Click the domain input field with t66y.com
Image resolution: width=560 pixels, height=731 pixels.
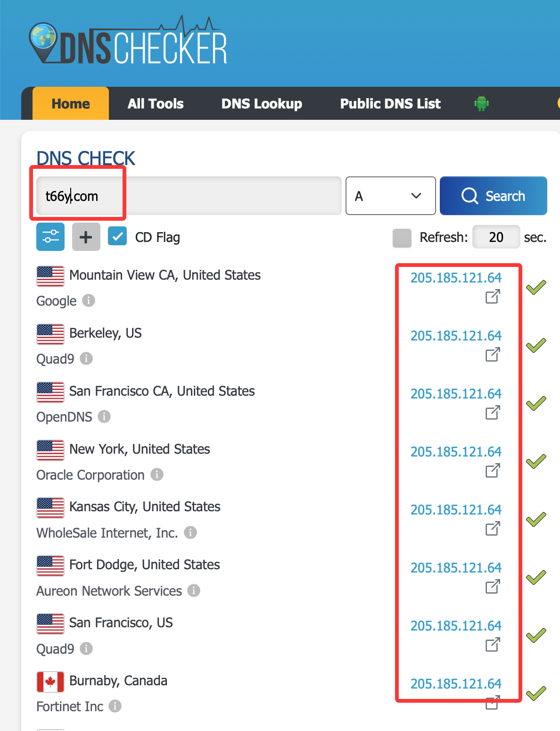[x=189, y=196]
